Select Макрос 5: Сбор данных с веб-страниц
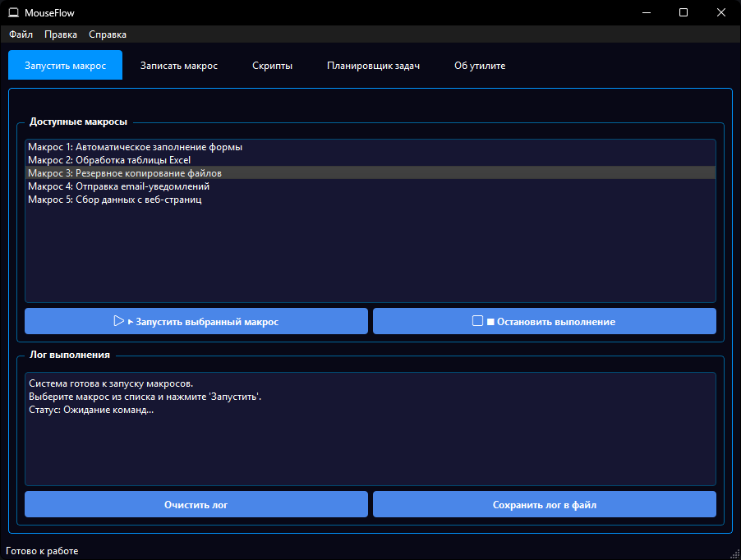Image resolution: width=741 pixels, height=560 pixels. (x=115, y=200)
